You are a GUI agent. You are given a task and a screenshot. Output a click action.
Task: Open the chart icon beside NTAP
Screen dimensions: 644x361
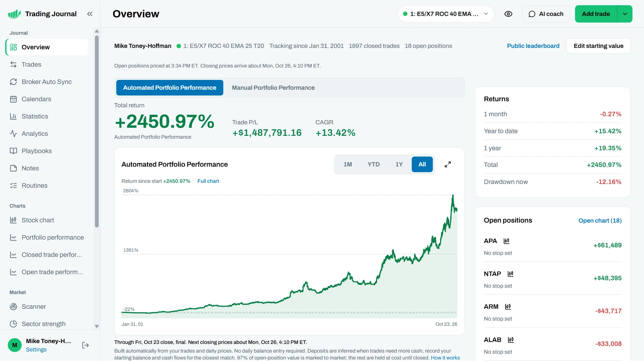(x=511, y=274)
